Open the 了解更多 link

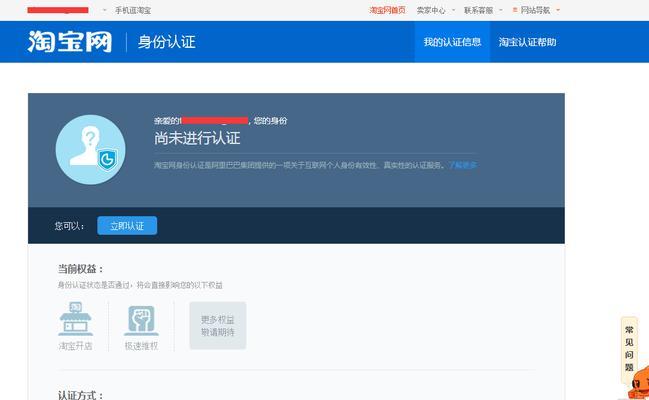463,165
